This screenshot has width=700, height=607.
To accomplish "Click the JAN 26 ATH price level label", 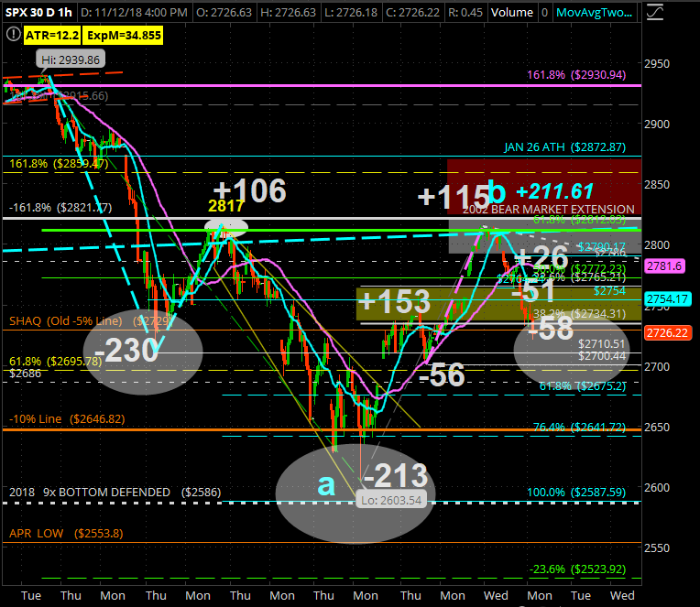I will 563,146.
